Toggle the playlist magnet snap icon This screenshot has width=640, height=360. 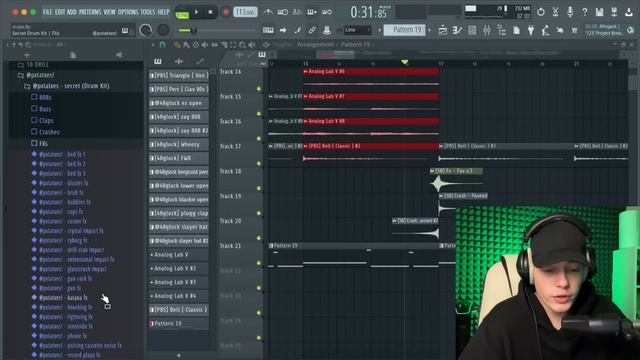pos(162,44)
